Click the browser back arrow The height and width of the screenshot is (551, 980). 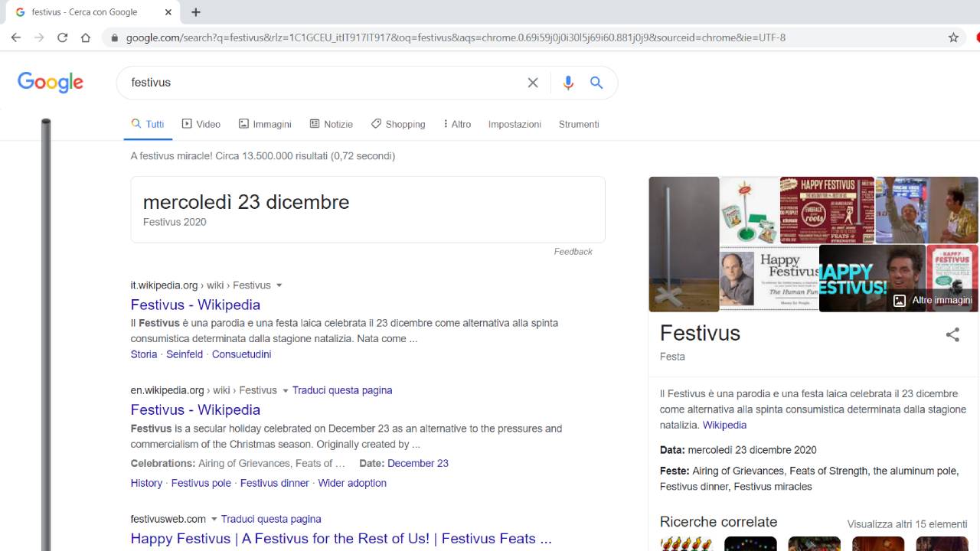(x=16, y=37)
